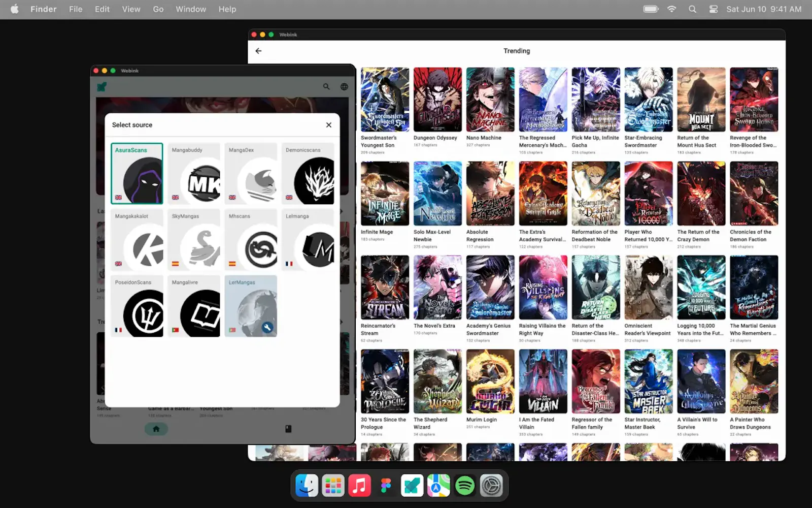Open the Infinite Mage cover
This screenshot has width=812, height=508.
pyautogui.click(x=385, y=194)
